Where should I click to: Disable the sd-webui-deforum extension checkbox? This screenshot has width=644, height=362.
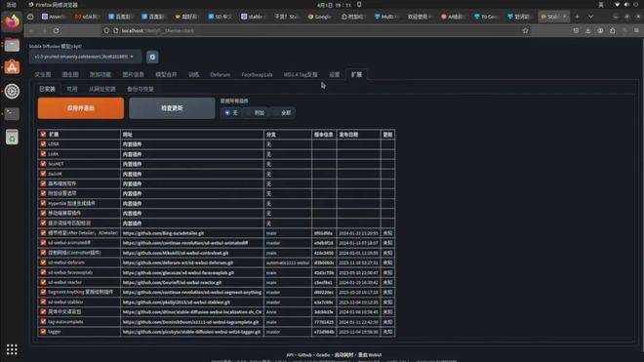pos(43,262)
